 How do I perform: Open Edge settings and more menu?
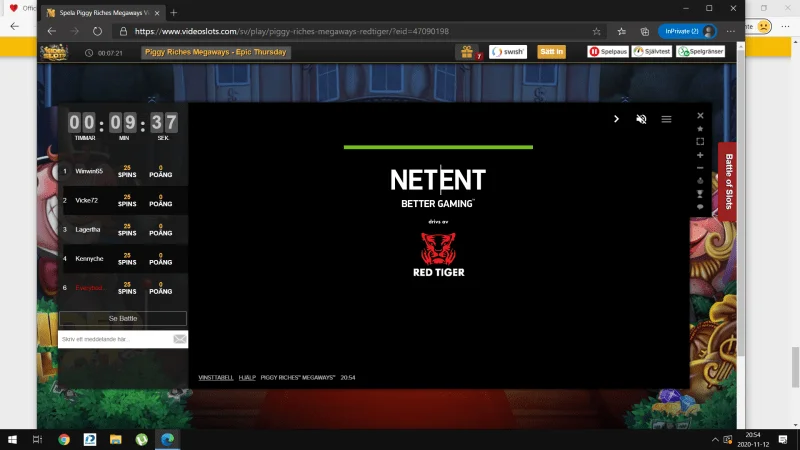coord(731,31)
